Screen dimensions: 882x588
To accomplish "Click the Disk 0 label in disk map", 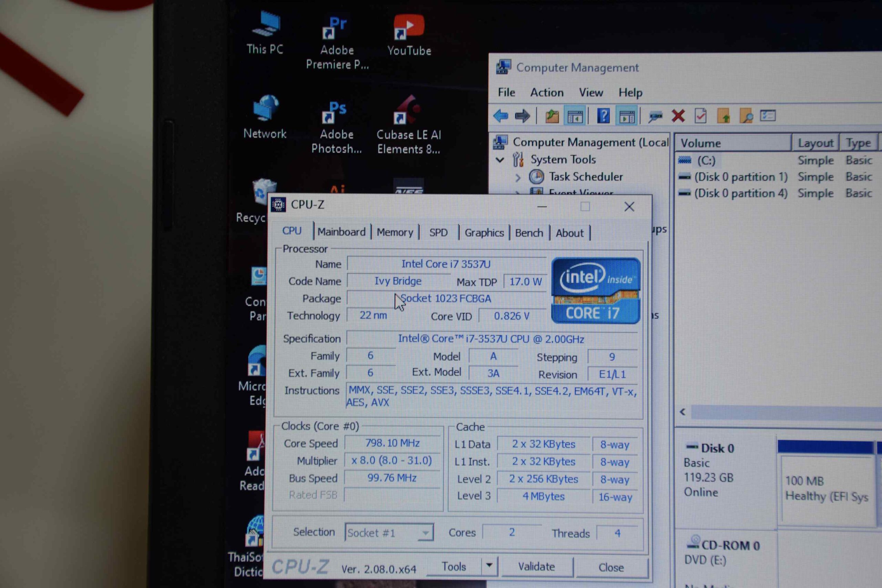I will tap(717, 448).
